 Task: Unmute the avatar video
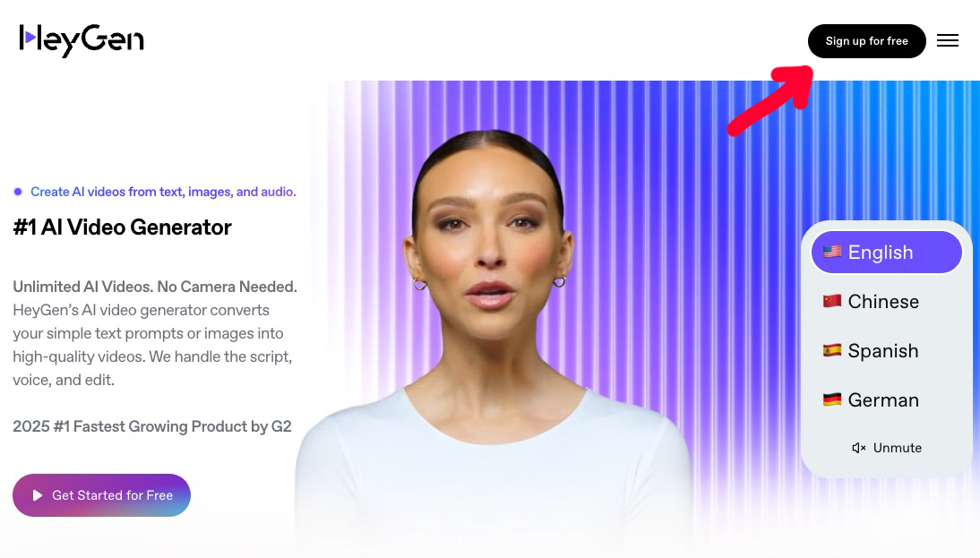886,448
